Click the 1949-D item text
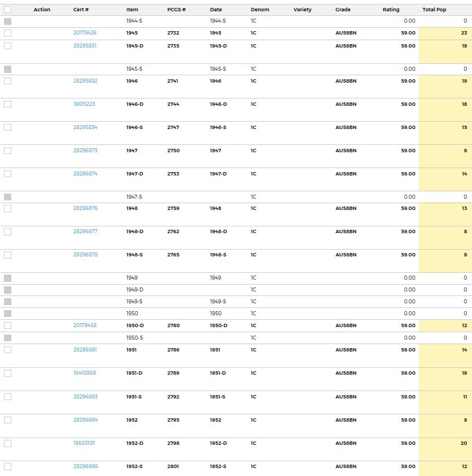Image resolution: width=472 pixels, height=476 pixels. coord(135,290)
